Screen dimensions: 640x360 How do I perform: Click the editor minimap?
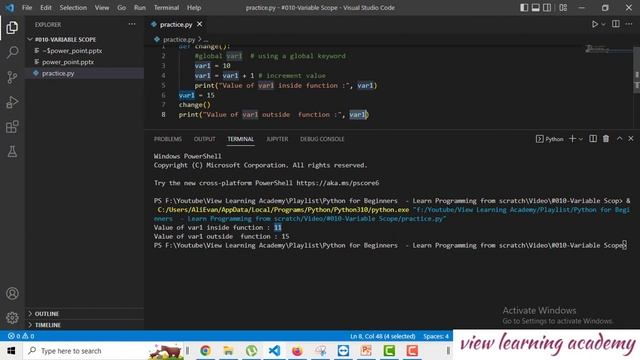pos(608,49)
